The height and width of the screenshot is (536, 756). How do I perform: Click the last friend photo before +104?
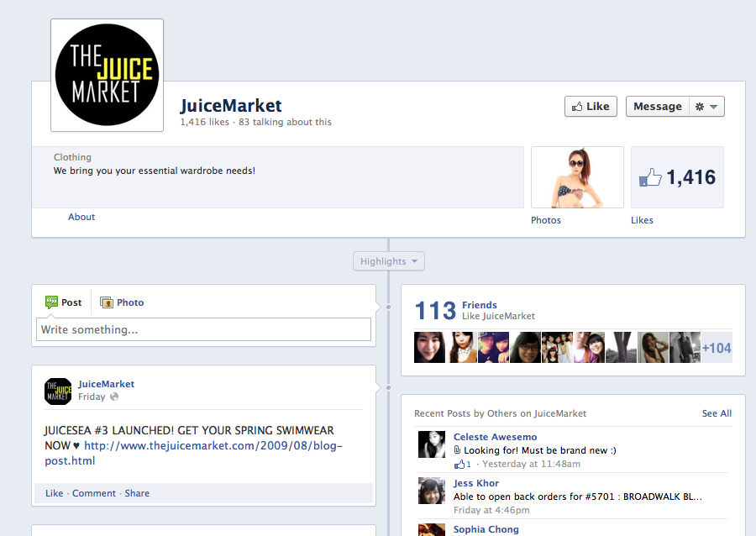(685, 347)
